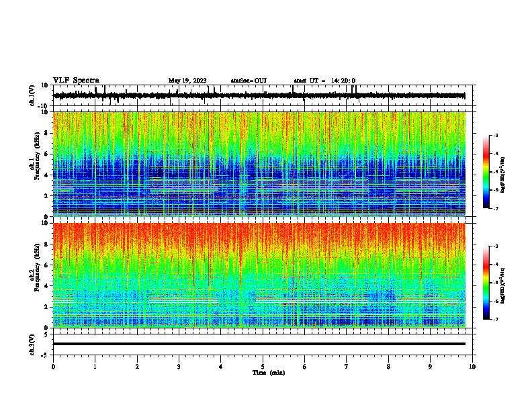Click the ch.1 colorbar 'log(PSD)' title

point(503,175)
